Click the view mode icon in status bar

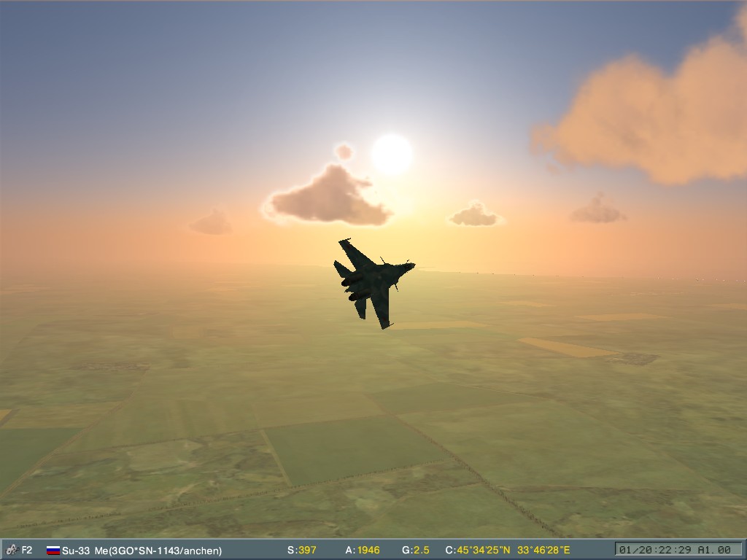(11, 550)
